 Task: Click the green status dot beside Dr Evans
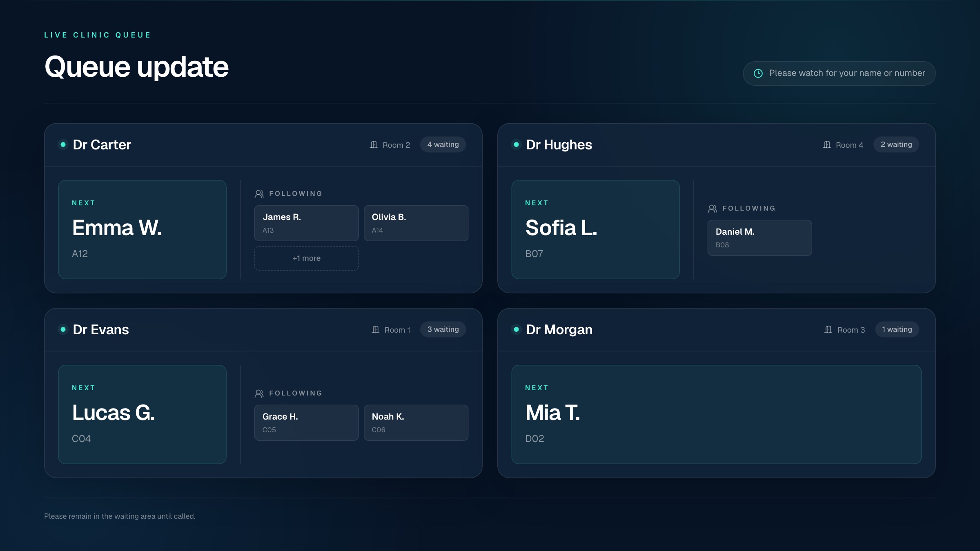63,329
